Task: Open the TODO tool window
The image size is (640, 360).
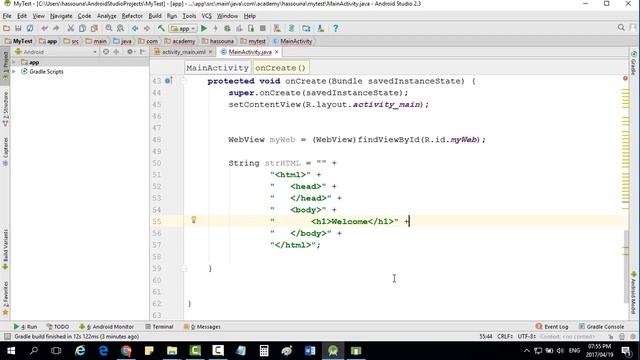Action: point(58,327)
